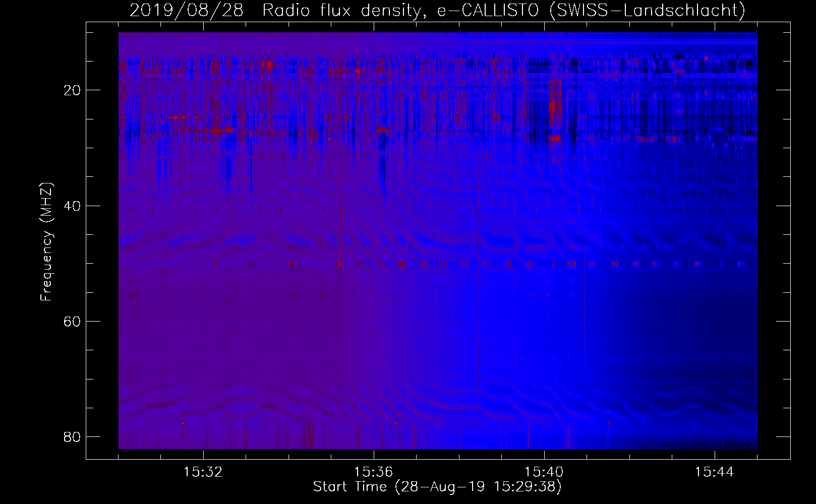Click the 15:40 time tick label

click(x=544, y=472)
